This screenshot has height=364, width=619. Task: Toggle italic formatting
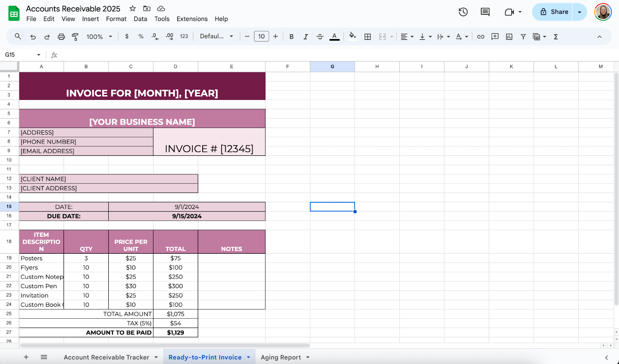pyautogui.click(x=306, y=37)
